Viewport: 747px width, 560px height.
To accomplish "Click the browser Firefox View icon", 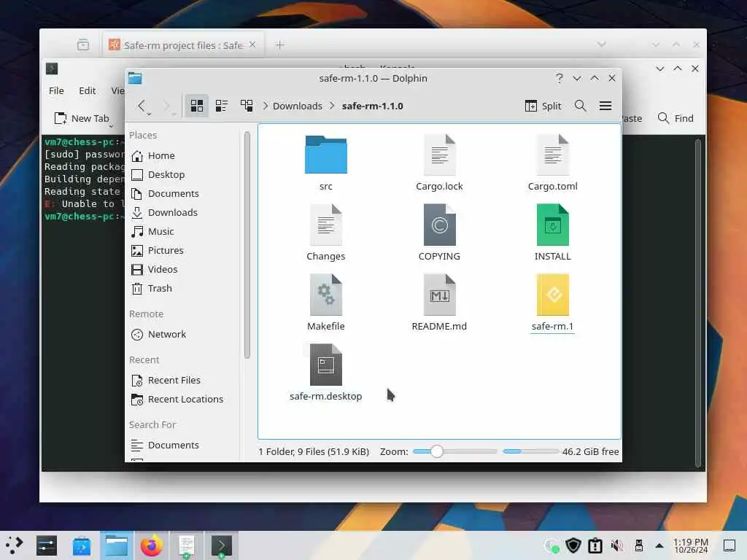I will click(83, 44).
